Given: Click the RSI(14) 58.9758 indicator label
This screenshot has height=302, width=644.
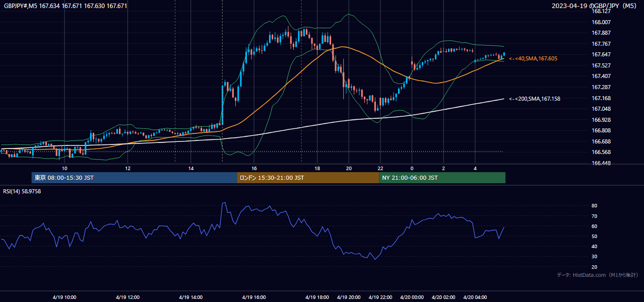Looking at the screenshot, I should pyautogui.click(x=22, y=191).
